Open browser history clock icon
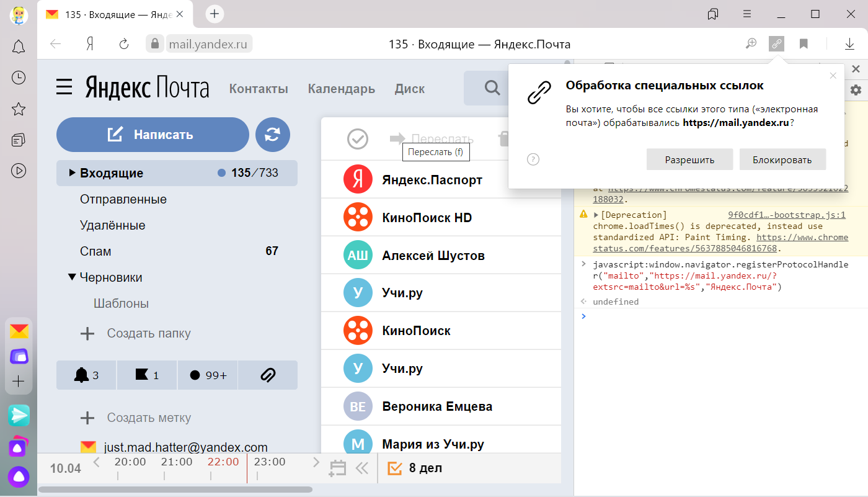The image size is (868, 497). (19, 78)
